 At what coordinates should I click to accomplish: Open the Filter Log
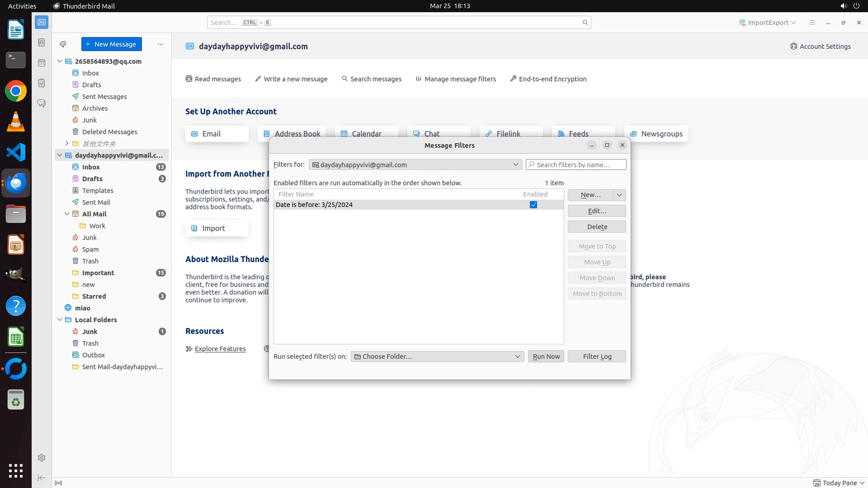pyautogui.click(x=597, y=357)
